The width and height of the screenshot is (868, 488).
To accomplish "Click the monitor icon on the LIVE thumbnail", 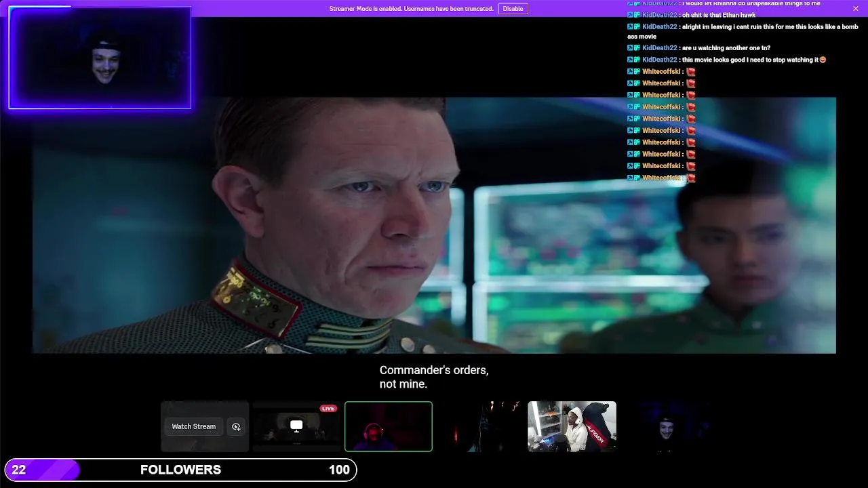I will click(x=296, y=426).
